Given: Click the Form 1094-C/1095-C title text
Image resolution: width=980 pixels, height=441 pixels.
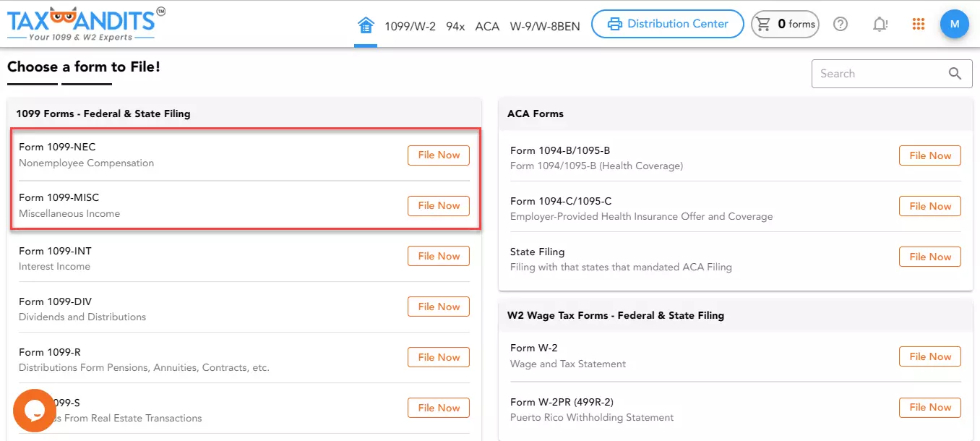Looking at the screenshot, I should click(x=561, y=201).
